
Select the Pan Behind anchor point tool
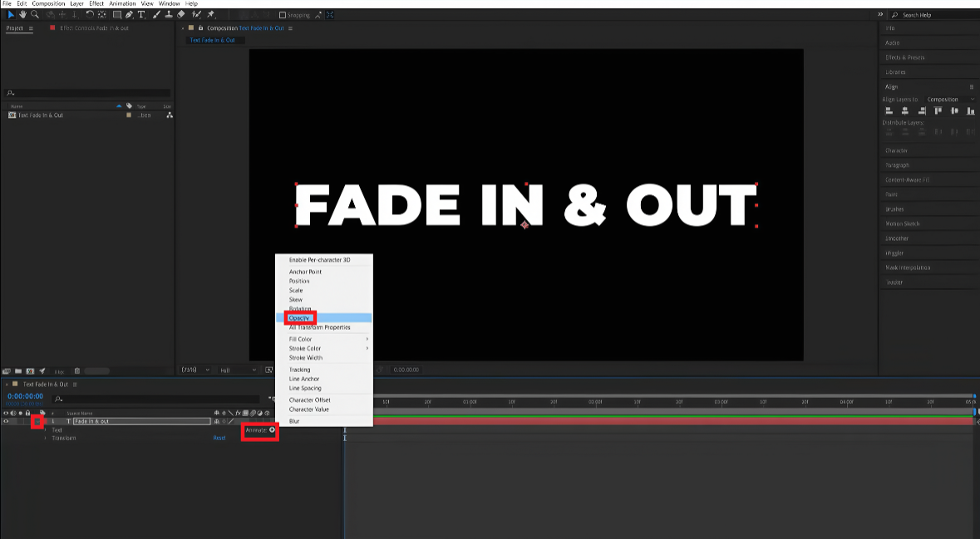click(x=102, y=14)
